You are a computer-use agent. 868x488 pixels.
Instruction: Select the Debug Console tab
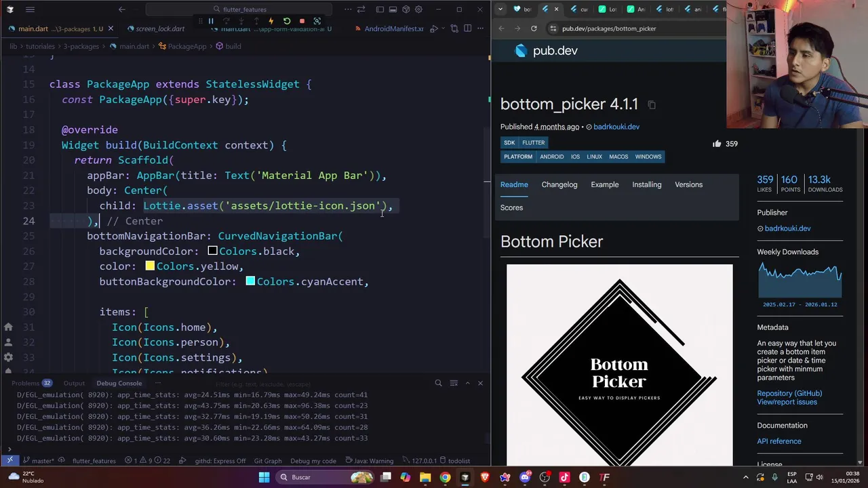(119, 383)
